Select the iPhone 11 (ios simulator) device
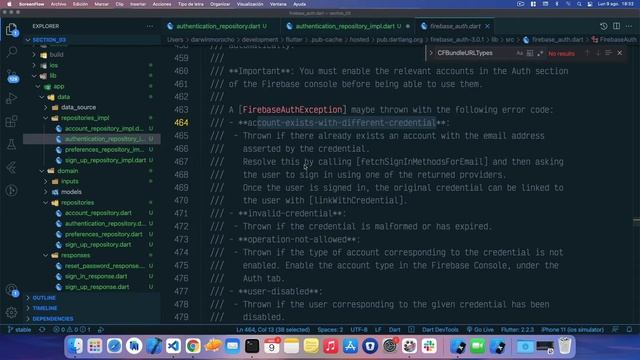640x360 pixels. [572, 330]
